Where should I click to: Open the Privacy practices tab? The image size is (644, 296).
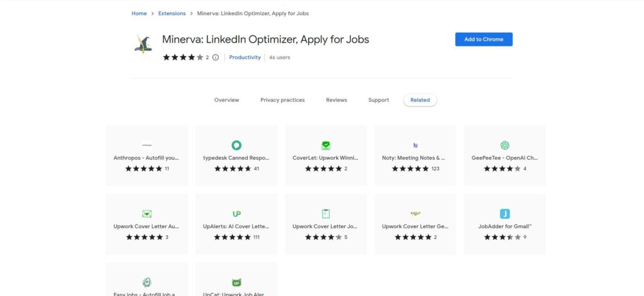pyautogui.click(x=282, y=100)
